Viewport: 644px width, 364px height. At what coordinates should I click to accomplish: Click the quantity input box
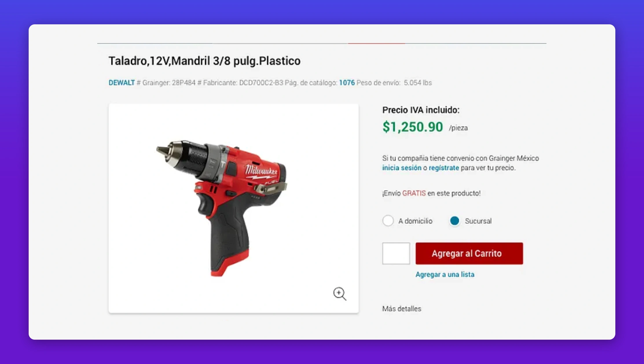click(396, 253)
